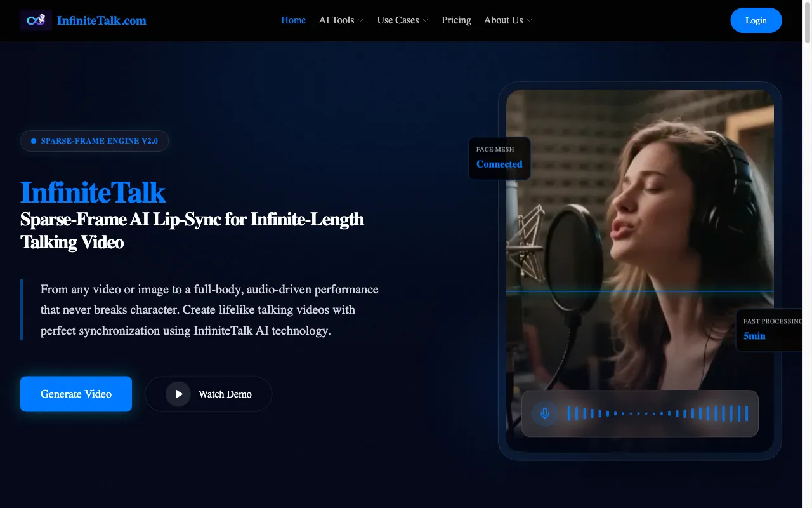Go to the Pricing page
Image resolution: width=812 pixels, height=508 pixels.
coord(456,20)
